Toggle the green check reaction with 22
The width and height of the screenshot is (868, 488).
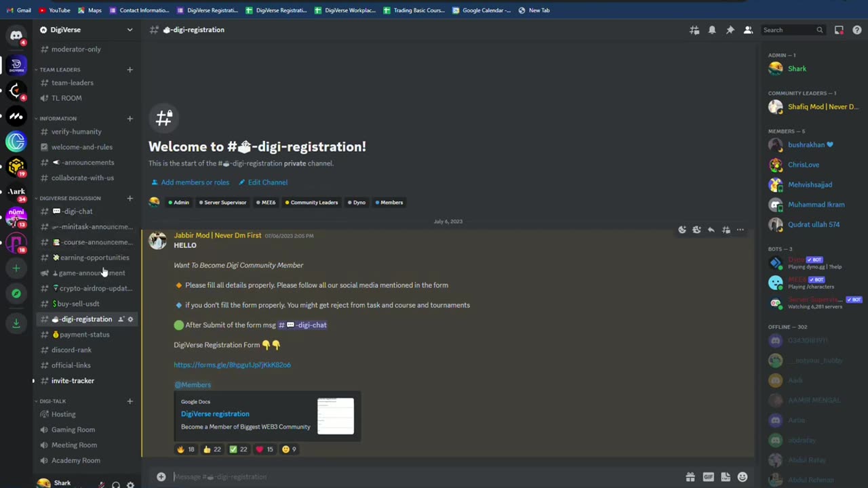coord(238,449)
